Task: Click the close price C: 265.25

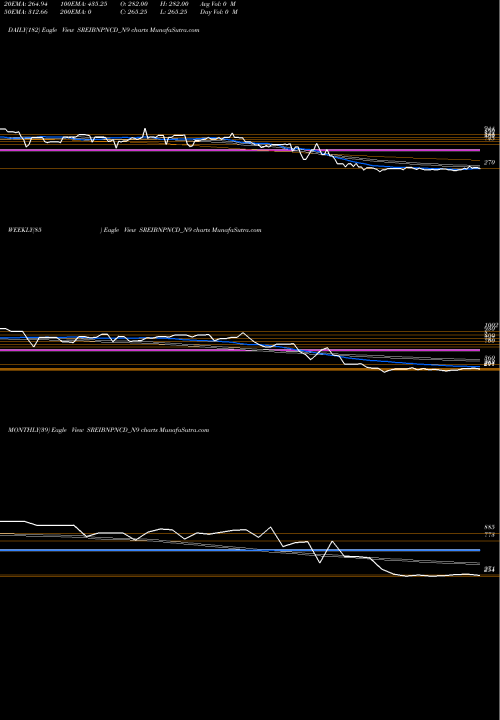Action: pyautogui.click(x=134, y=12)
